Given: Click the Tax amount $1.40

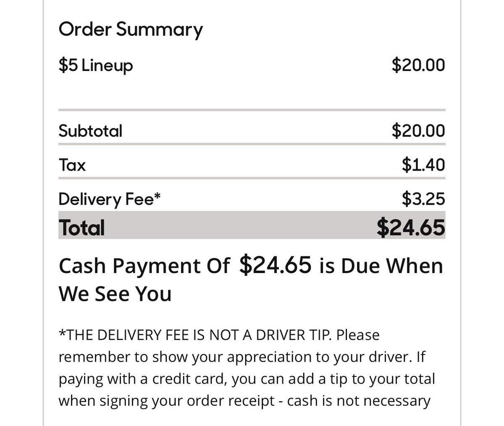Looking at the screenshot, I should [423, 165].
